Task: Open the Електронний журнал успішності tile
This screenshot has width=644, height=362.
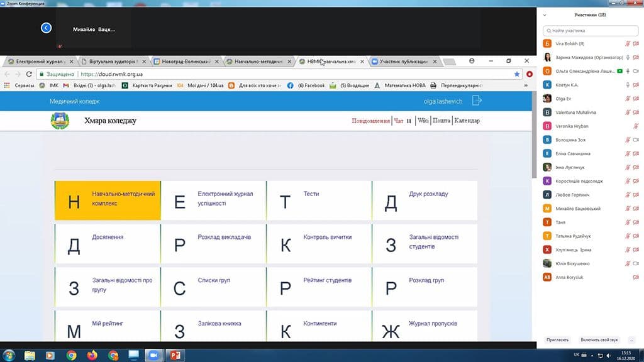Action: (213, 200)
